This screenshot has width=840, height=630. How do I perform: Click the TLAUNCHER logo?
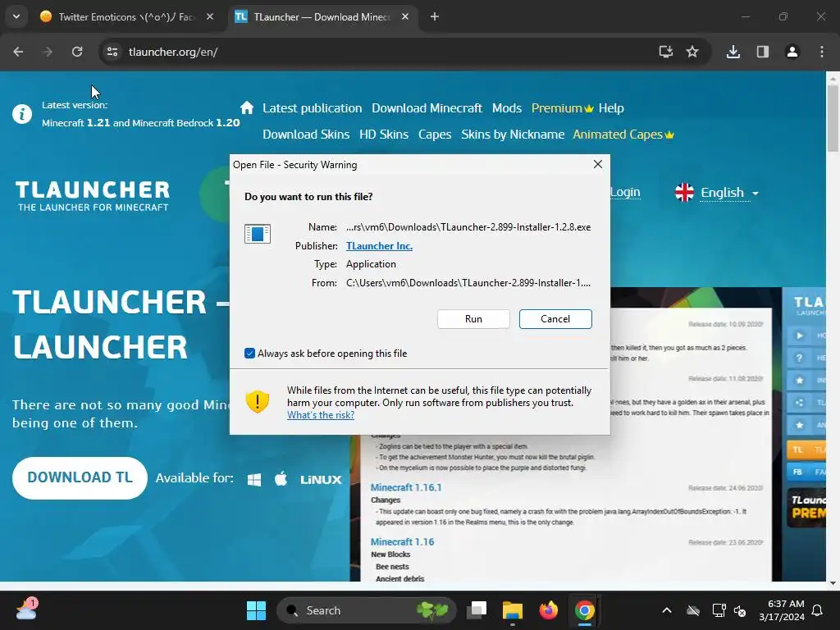coord(93,196)
